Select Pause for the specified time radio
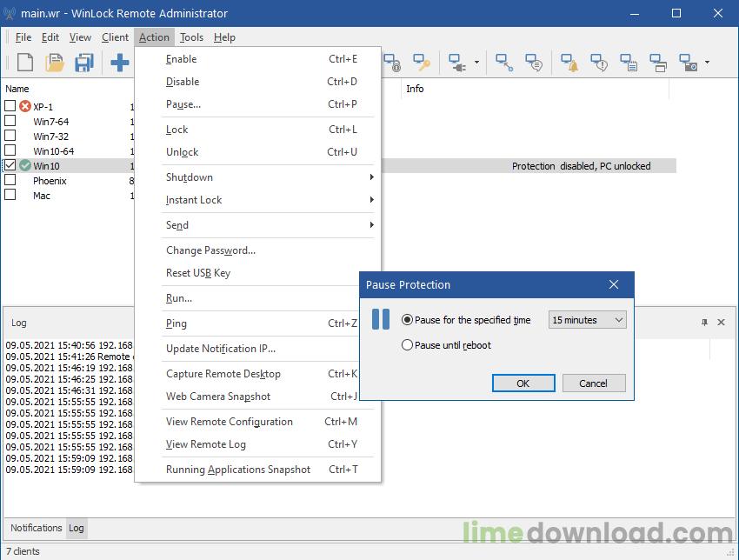 pos(407,320)
